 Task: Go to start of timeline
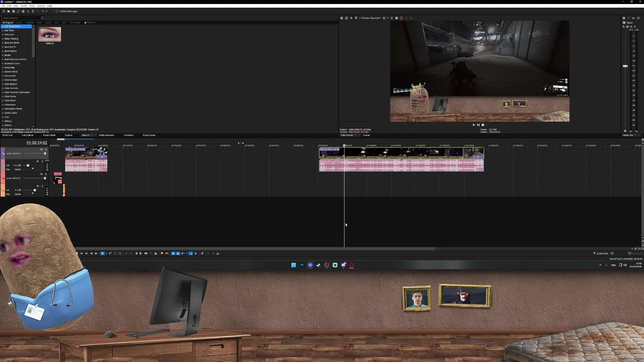pos(82,253)
